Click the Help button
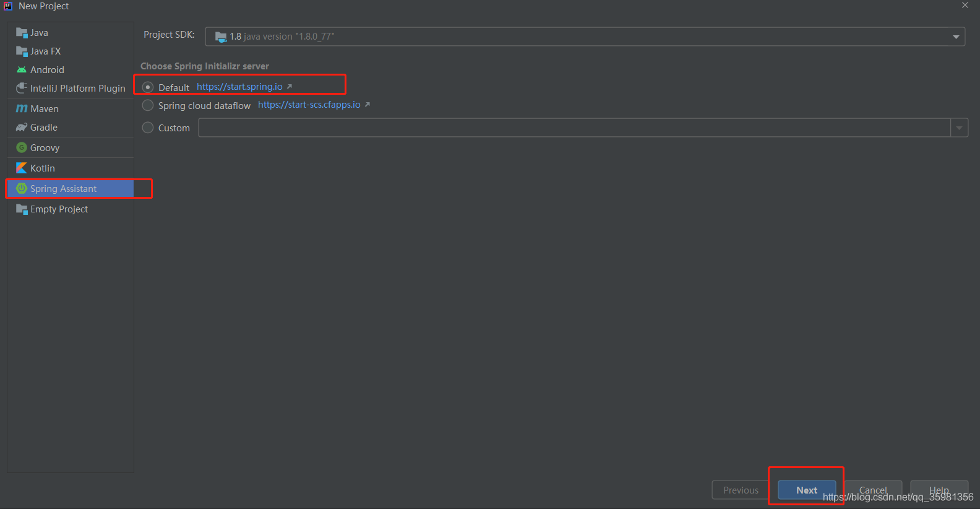980x509 pixels. 939,490
